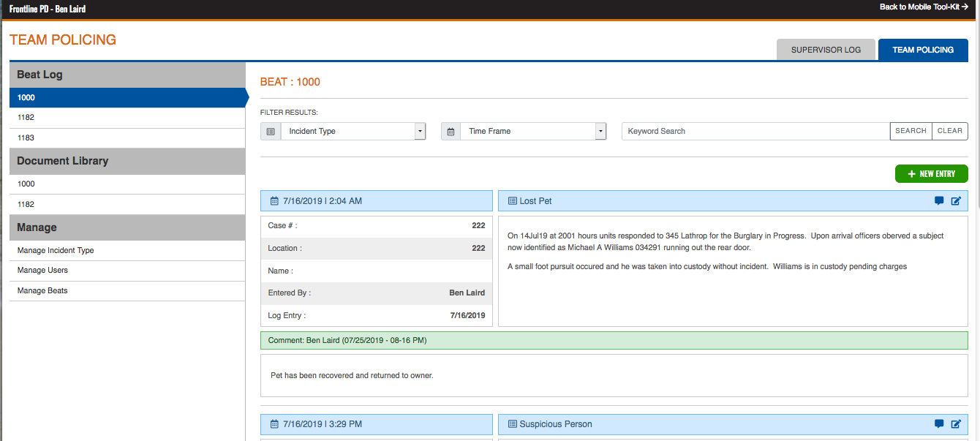Viewport: 980px width, 441px height.
Task: Focus the Keyword Search field
Action: coord(755,132)
